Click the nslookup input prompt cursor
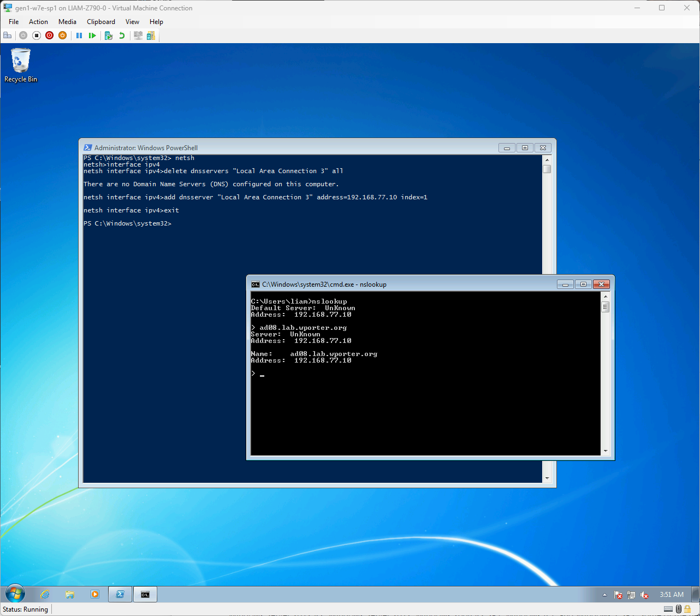This screenshot has height=616, width=700. [x=262, y=375]
